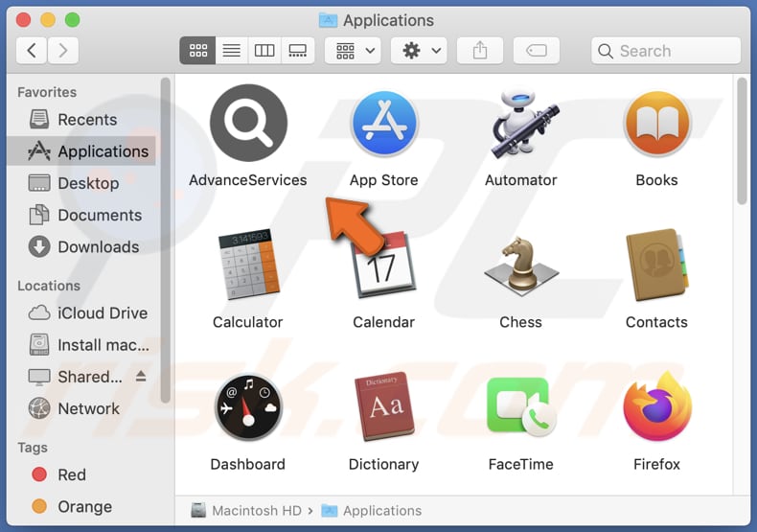
Task: Click the Firefox label text
Action: tap(656, 464)
